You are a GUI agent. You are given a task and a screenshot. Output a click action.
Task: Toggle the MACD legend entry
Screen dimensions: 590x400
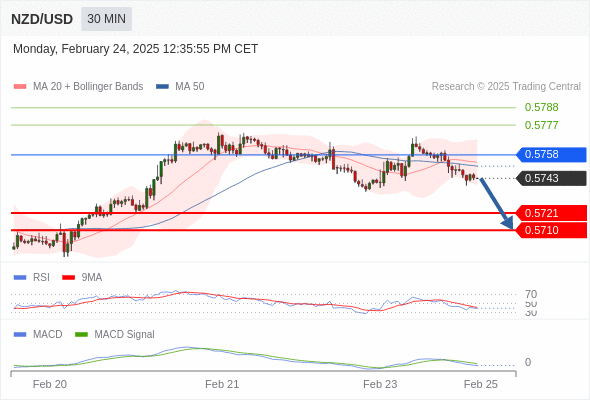[38, 334]
